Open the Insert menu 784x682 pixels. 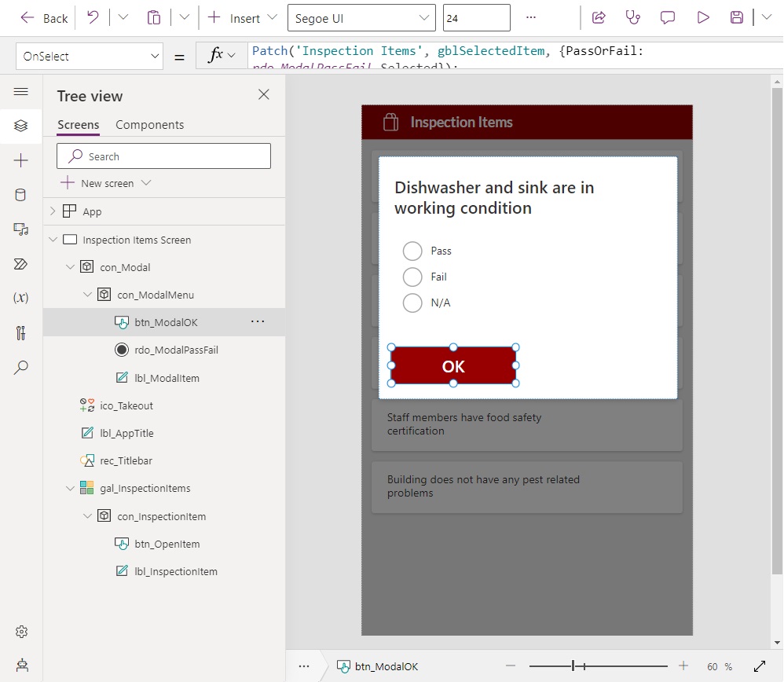coord(242,19)
